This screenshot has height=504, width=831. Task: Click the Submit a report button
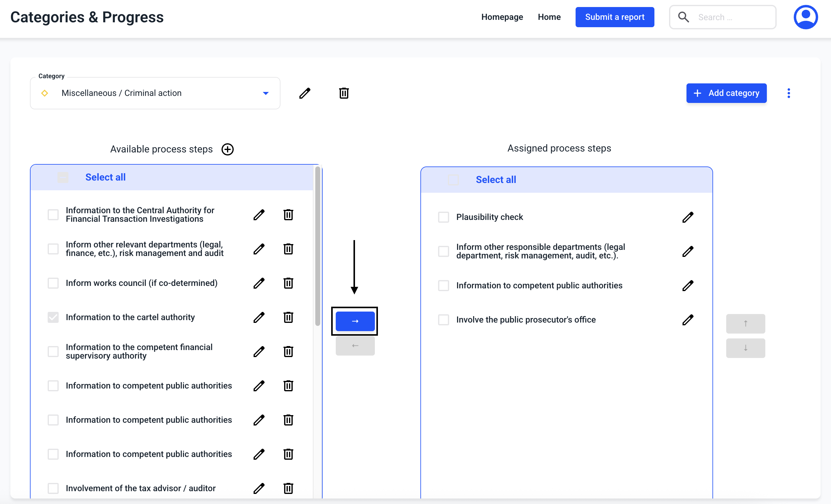click(x=614, y=17)
